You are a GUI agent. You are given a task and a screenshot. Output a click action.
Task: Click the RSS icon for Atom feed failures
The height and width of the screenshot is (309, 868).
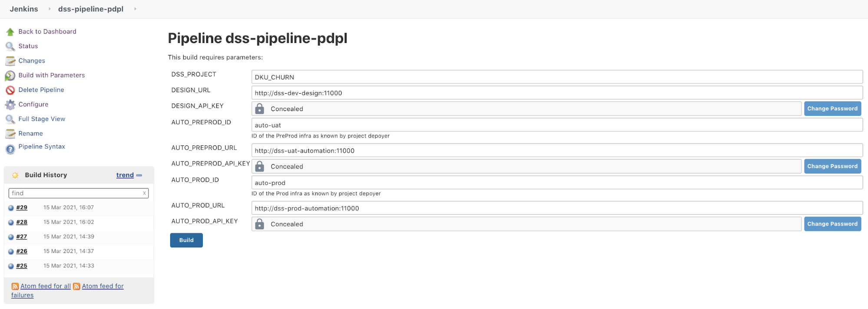pyautogui.click(x=77, y=286)
